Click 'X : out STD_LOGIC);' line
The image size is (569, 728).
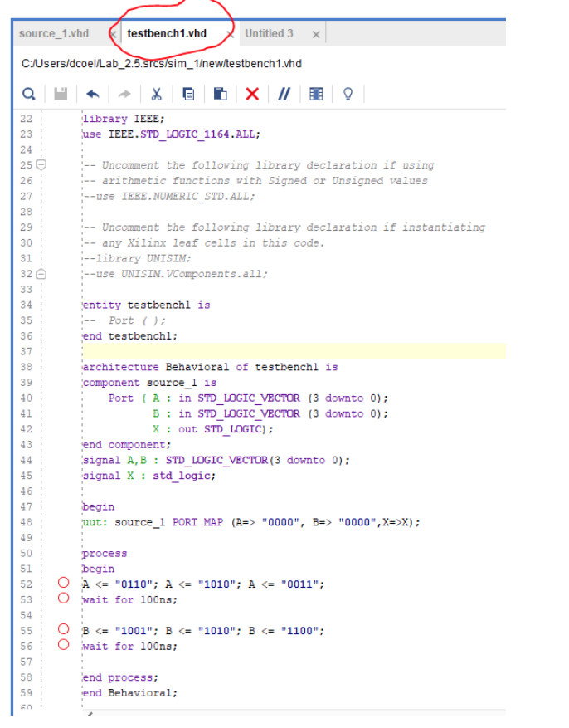coord(213,429)
